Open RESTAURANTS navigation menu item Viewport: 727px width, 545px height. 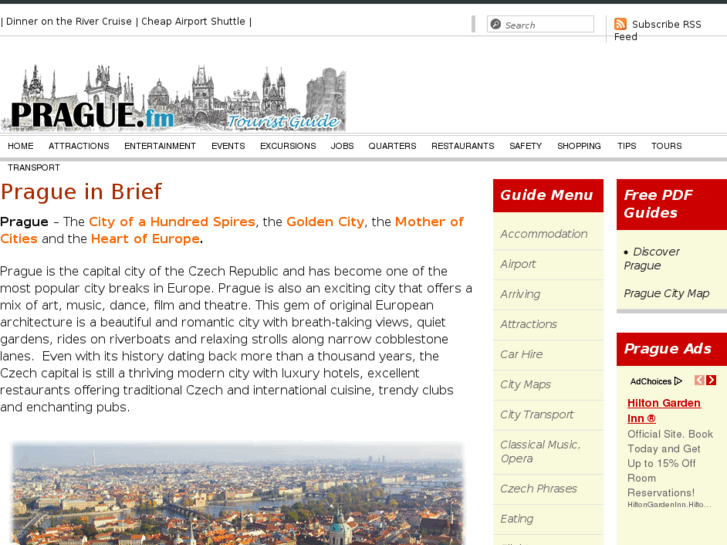[463, 146]
